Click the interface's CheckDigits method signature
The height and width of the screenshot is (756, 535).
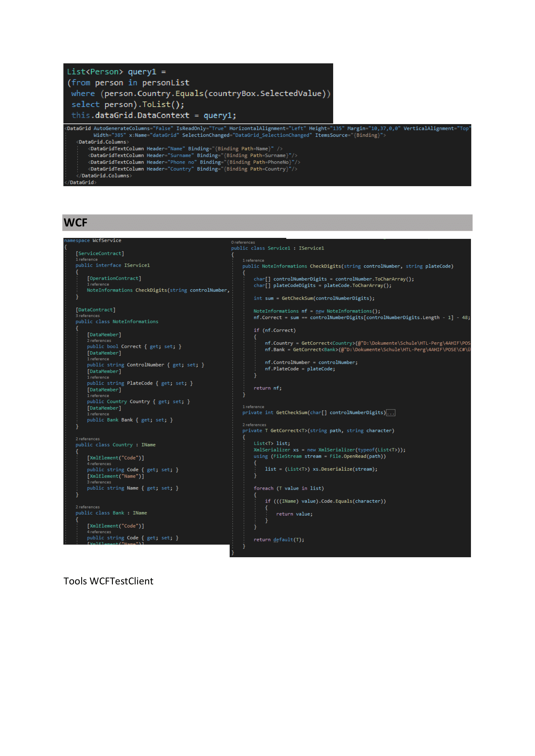158,290
